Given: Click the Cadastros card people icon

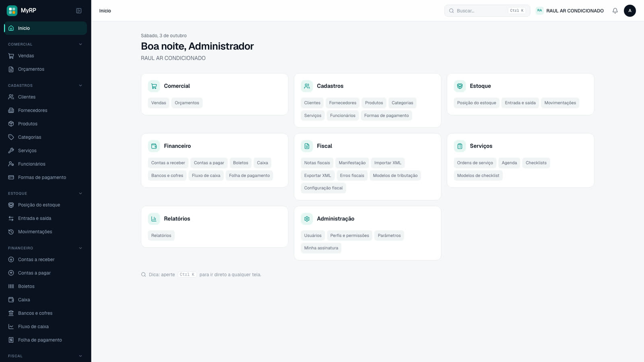Looking at the screenshot, I should pyautogui.click(x=307, y=86).
